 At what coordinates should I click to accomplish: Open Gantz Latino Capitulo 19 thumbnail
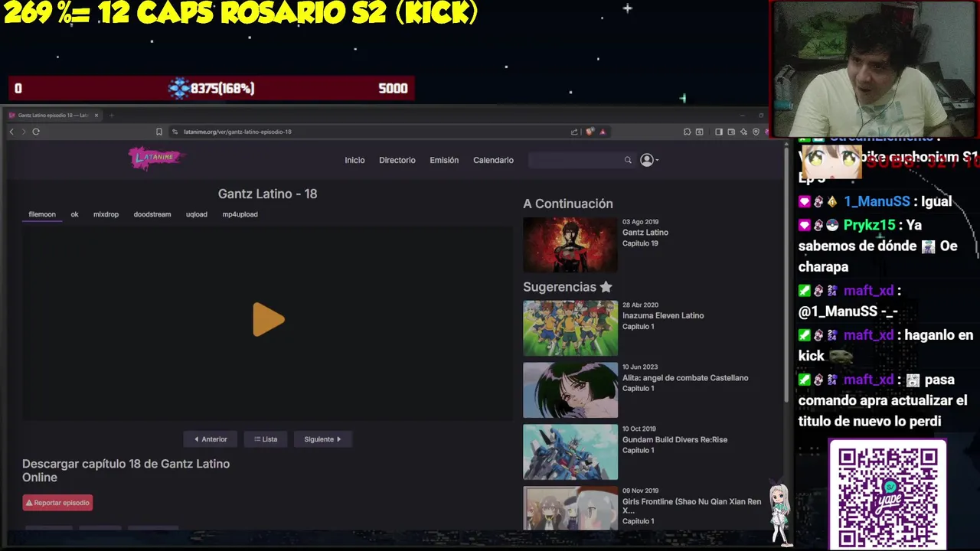[570, 245]
